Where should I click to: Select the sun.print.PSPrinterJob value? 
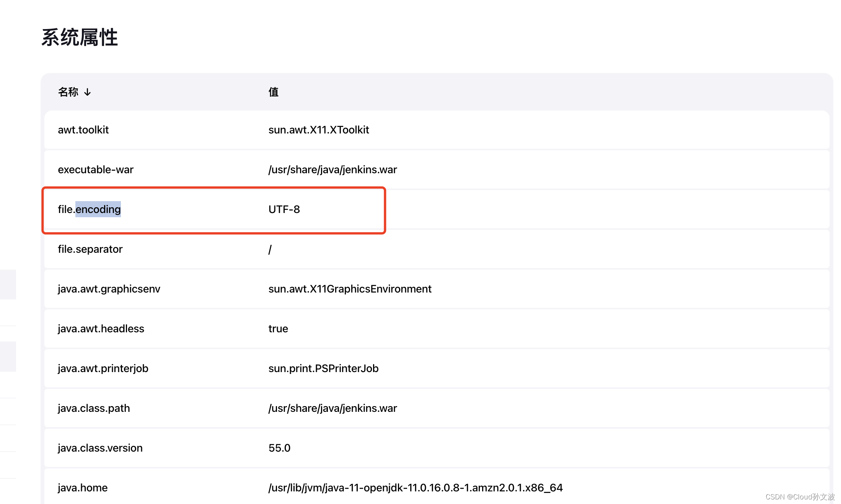(323, 368)
